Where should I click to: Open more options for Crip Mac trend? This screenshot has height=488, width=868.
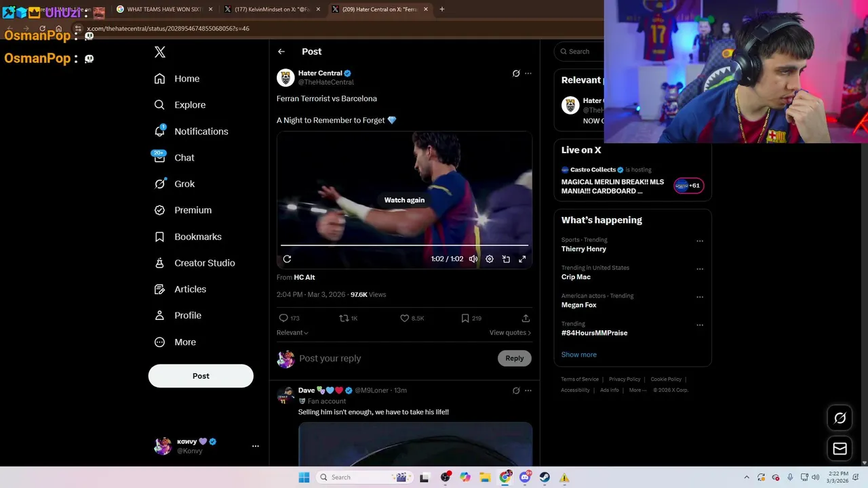(x=700, y=269)
